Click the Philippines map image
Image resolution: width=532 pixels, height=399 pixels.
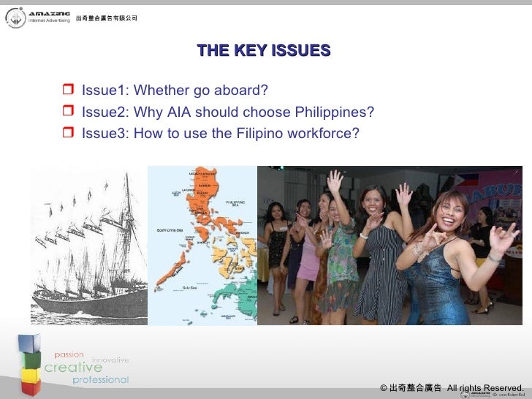tap(202, 246)
